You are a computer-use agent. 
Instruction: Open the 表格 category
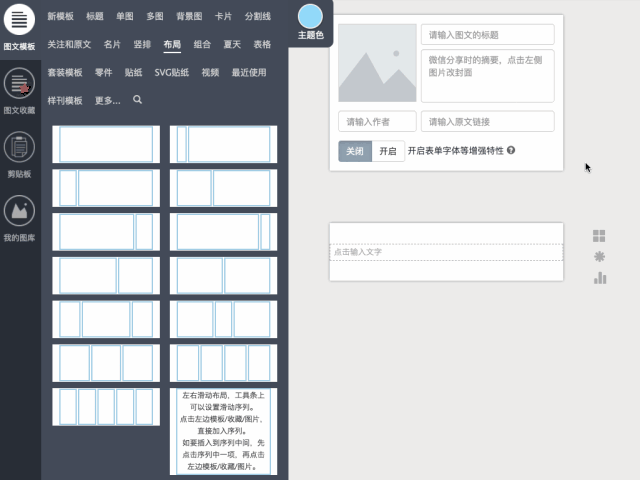(262, 44)
